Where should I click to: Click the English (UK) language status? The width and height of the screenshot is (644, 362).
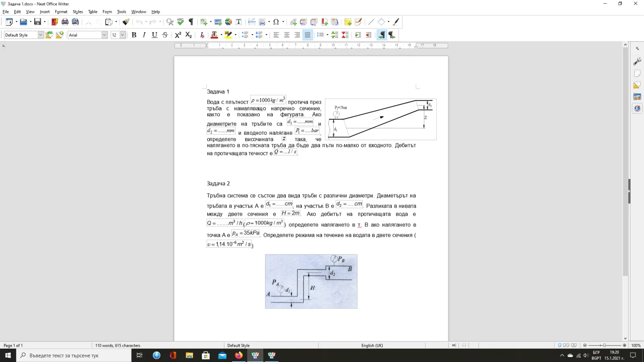(x=372, y=346)
